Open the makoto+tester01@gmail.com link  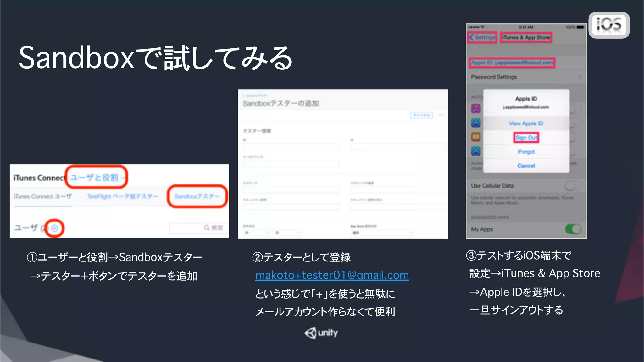point(332,275)
